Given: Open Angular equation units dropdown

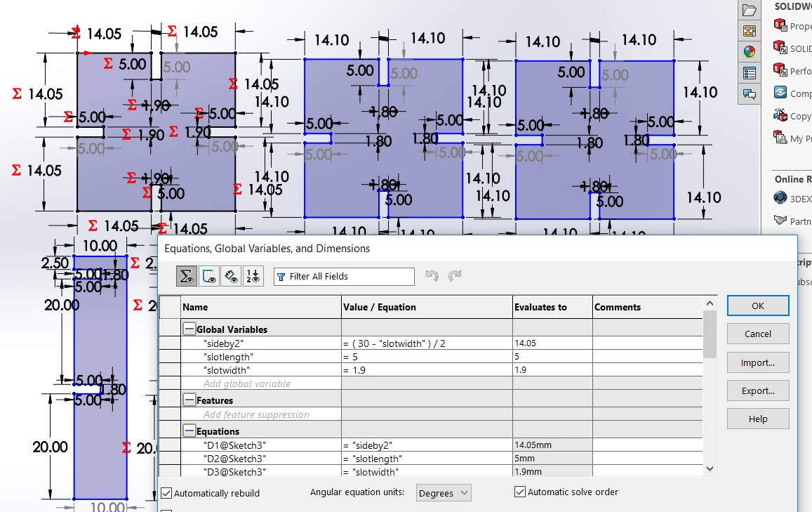Looking at the screenshot, I should coord(444,493).
